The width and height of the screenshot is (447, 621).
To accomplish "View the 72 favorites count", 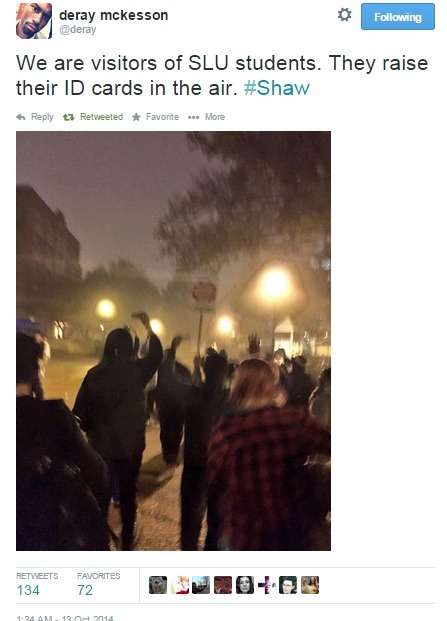I will click(85, 590).
